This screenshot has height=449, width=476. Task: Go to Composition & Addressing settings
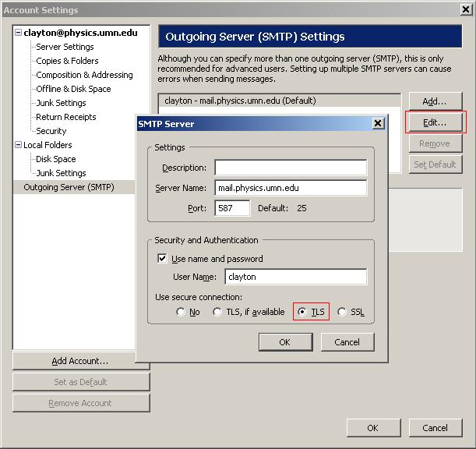(84, 75)
